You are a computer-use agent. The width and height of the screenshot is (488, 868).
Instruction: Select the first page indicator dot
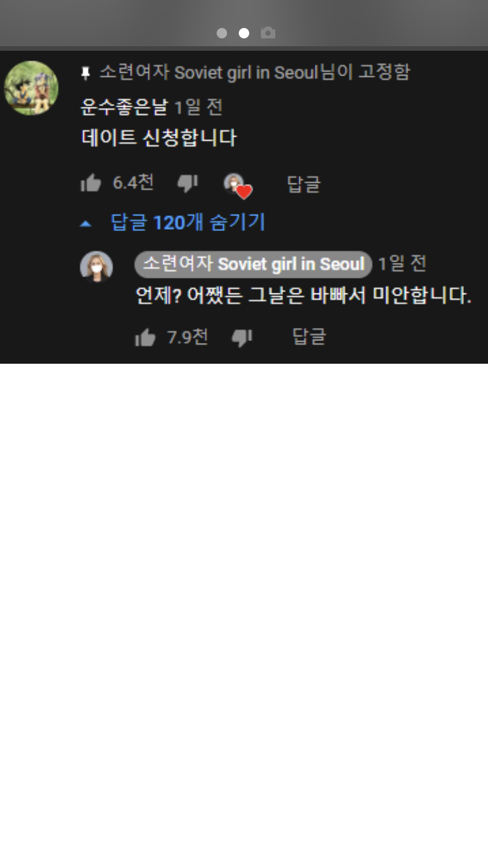coord(222,33)
